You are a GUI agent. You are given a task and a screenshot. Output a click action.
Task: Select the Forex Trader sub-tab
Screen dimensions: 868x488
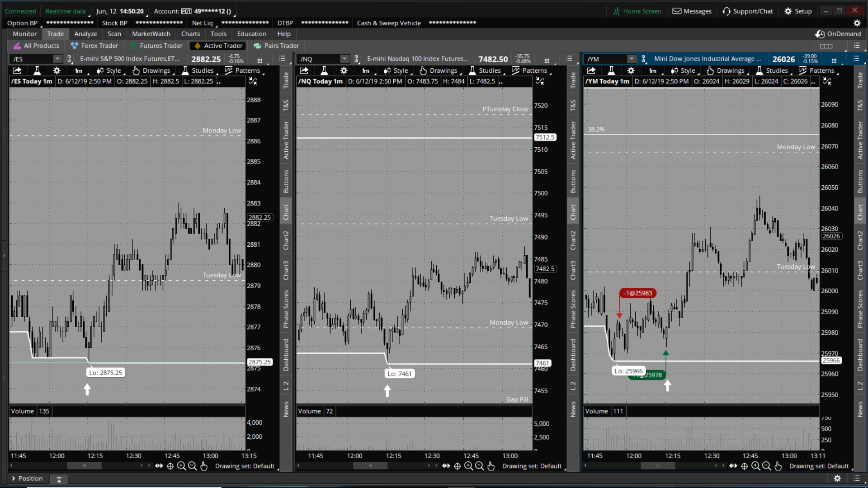(94, 46)
